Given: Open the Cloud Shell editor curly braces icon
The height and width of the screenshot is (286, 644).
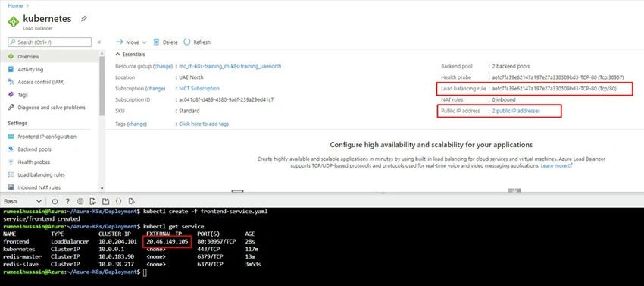Looking at the screenshot, I should point(118,201).
